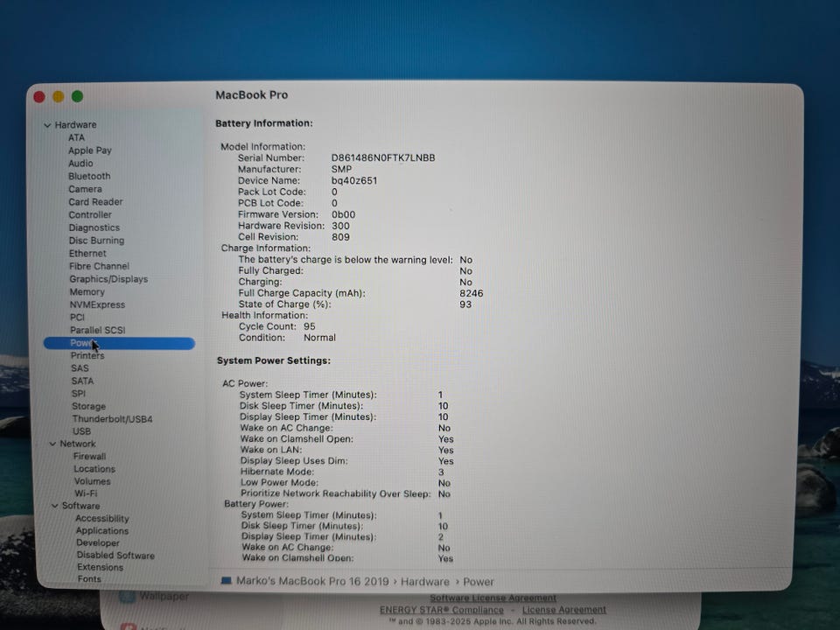
Task: Select Thunderbolt/USB4 in the sidebar
Action: pos(113,419)
